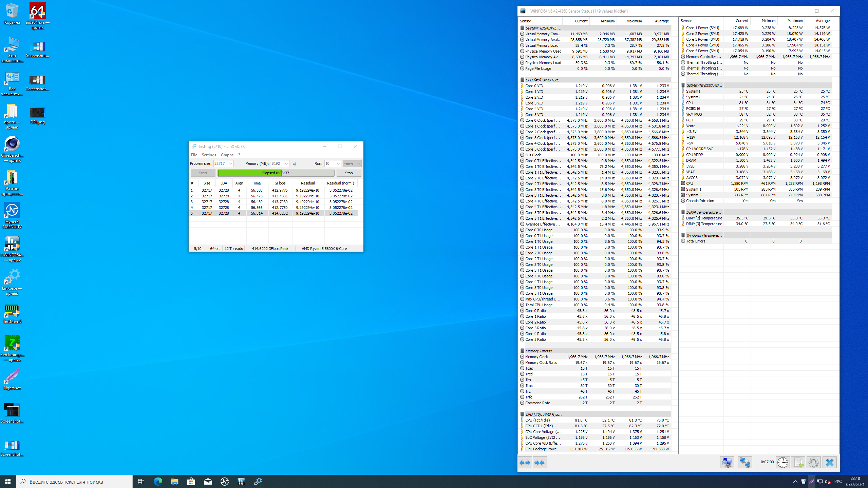Close sensors with the blue X icon

829,463
